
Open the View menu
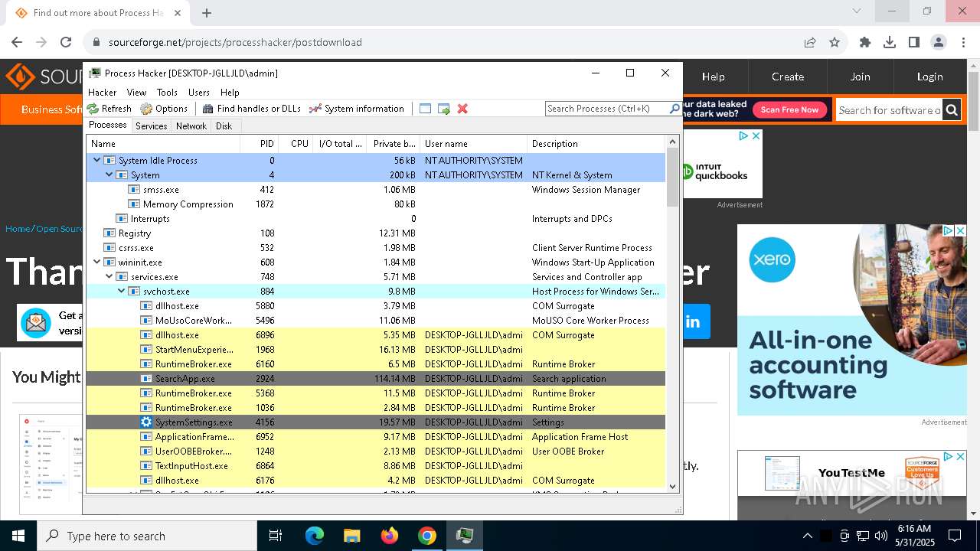pyautogui.click(x=136, y=92)
